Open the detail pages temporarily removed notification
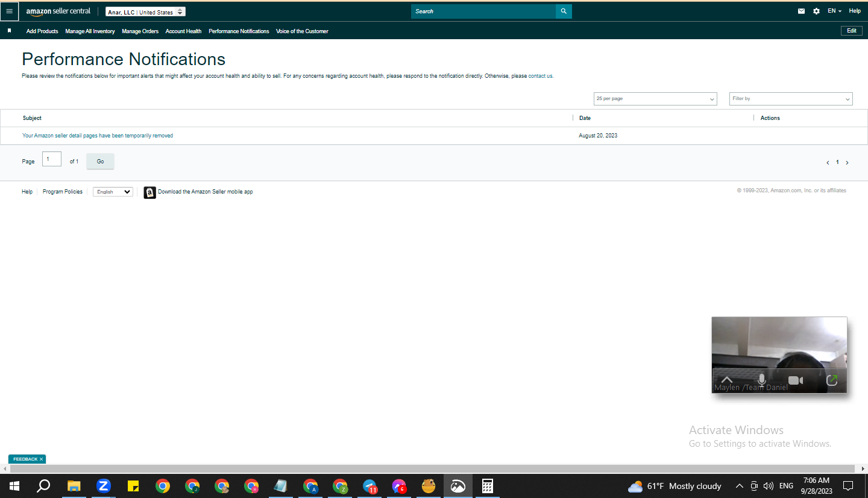The image size is (868, 498). [x=98, y=136]
